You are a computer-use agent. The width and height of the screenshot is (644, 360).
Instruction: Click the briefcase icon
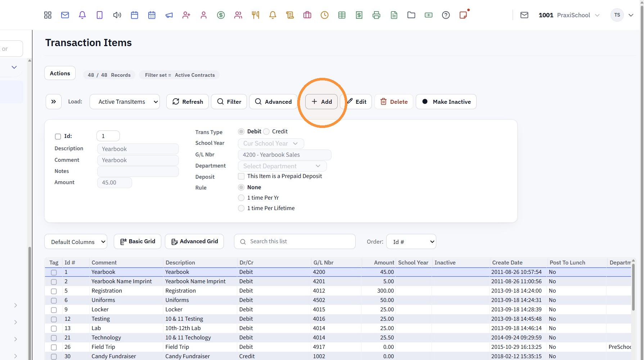click(x=307, y=15)
